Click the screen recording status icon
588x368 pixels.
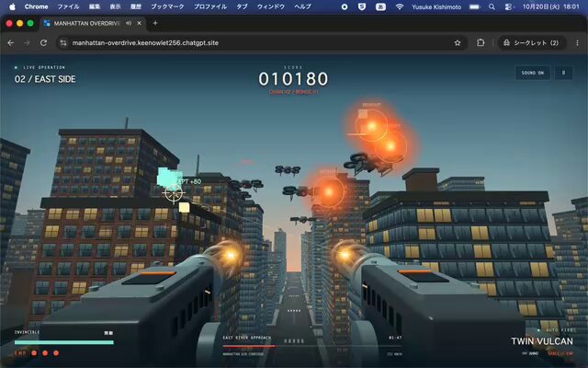[x=345, y=6]
